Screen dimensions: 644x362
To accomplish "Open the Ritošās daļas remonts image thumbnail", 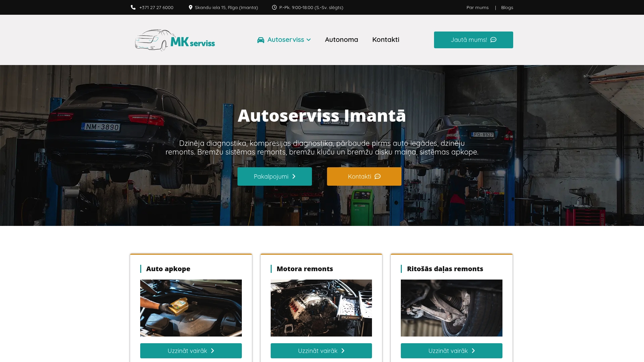I will (x=451, y=308).
